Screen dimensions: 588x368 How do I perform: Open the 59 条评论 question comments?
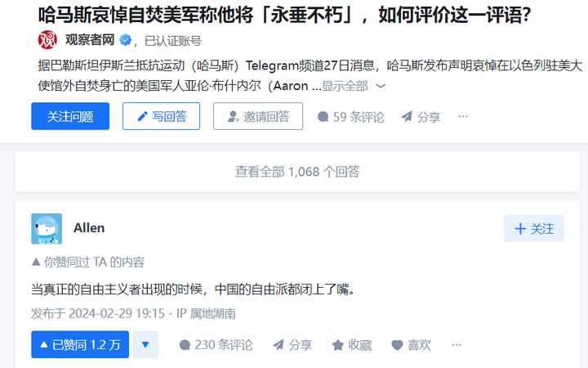click(x=350, y=117)
